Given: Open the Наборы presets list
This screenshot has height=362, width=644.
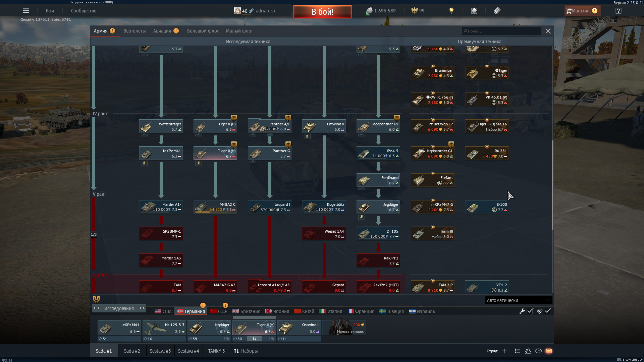Looking at the screenshot, I should (x=246, y=351).
